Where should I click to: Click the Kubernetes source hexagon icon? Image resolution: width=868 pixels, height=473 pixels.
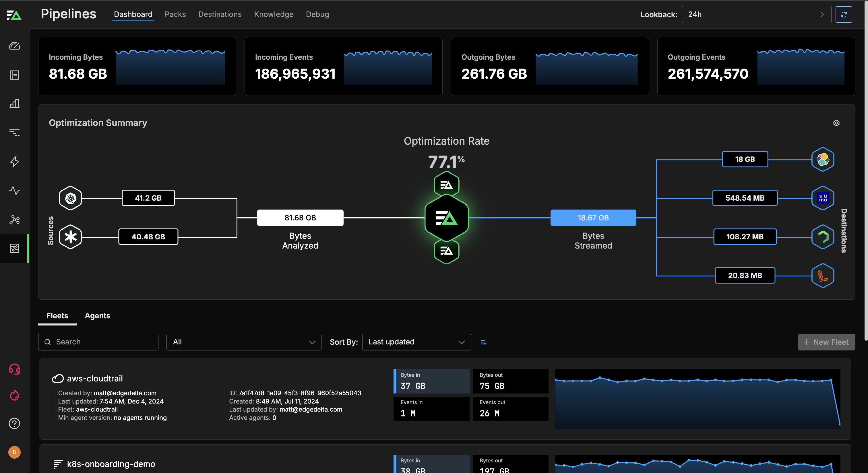point(70,198)
